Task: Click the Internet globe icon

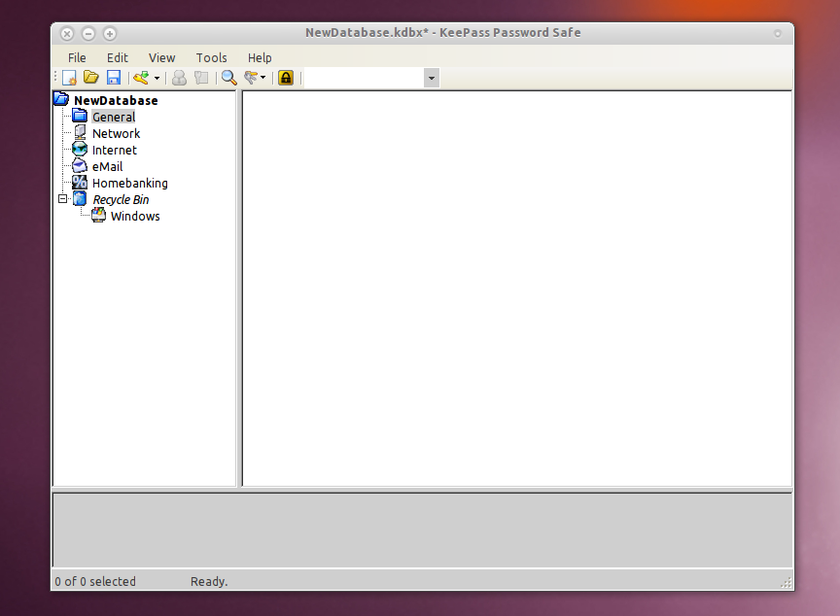Action: click(80, 149)
